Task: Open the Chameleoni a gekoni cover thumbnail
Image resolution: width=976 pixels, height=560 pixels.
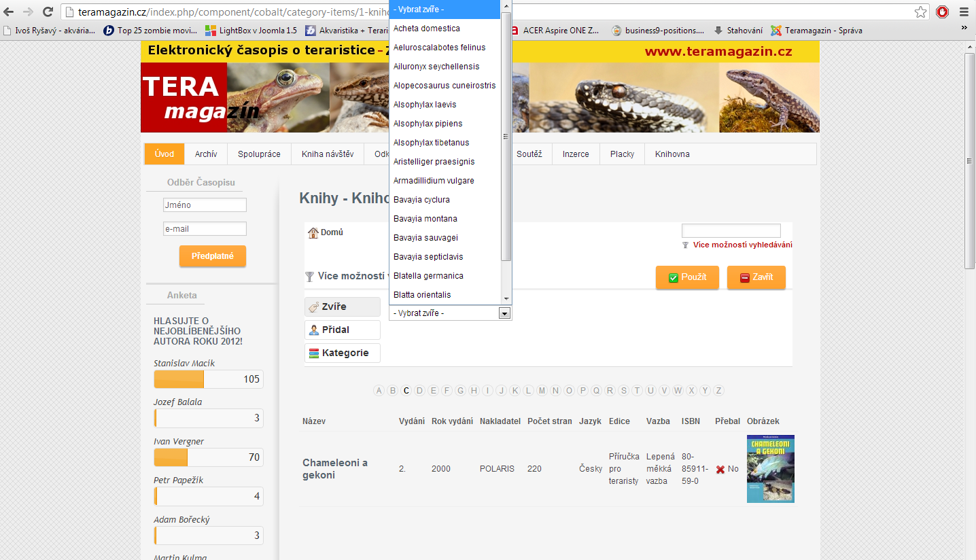Action: click(770, 469)
